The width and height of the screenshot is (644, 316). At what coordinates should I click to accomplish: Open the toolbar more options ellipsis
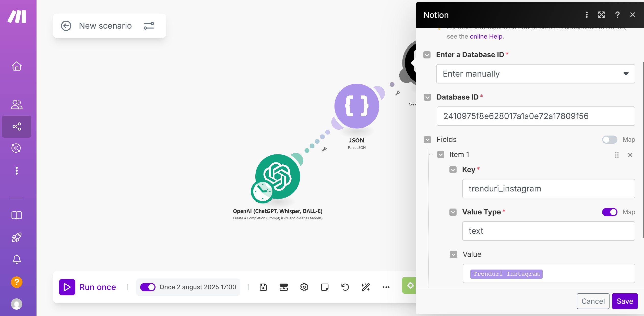[386, 287]
